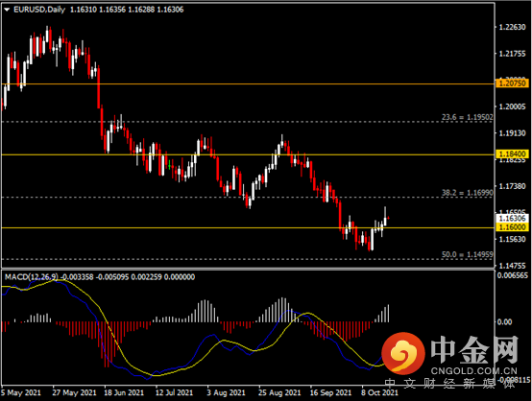Click the 12 Jul 2021 date marker
The width and height of the screenshot is (532, 401).
(174, 392)
